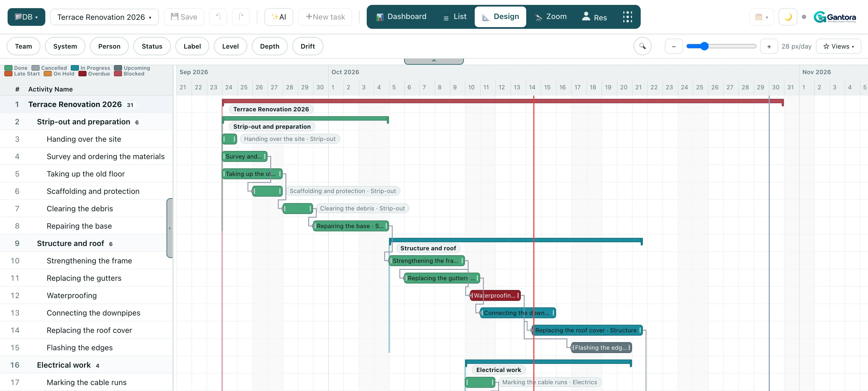The height and width of the screenshot is (391, 868).
Task: Collapse the activity list side handle
Action: (170, 228)
